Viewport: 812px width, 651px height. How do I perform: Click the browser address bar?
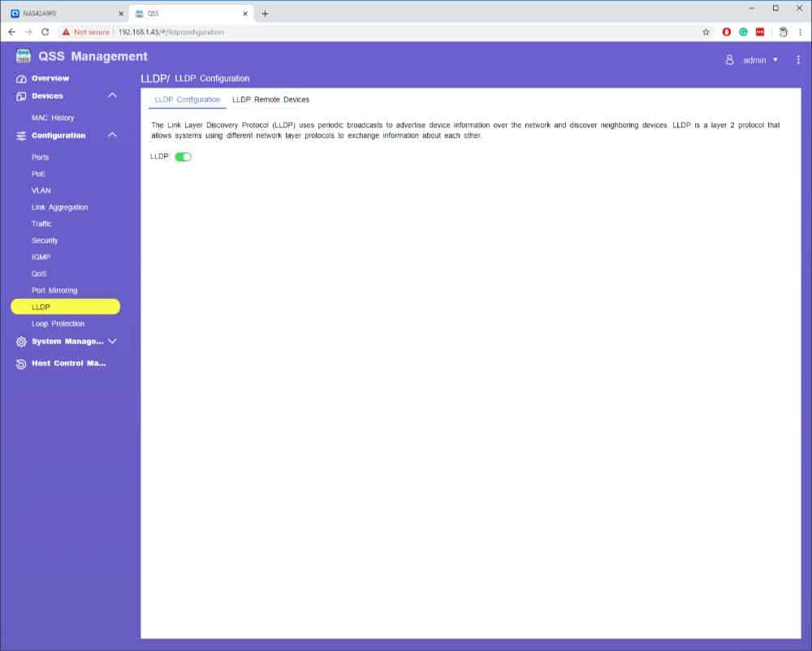coord(406,32)
